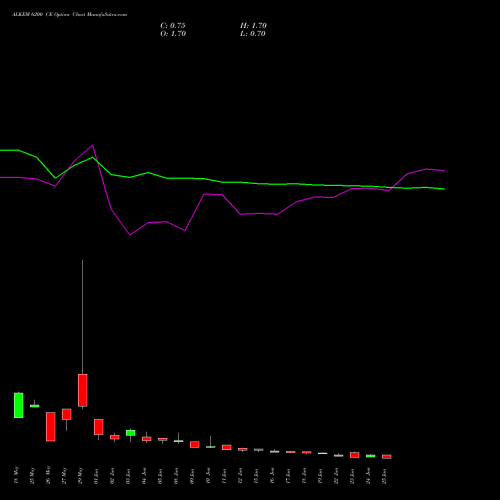Select the red candle for 26 May
This screenshot has width=500, height=500.
coord(51,427)
